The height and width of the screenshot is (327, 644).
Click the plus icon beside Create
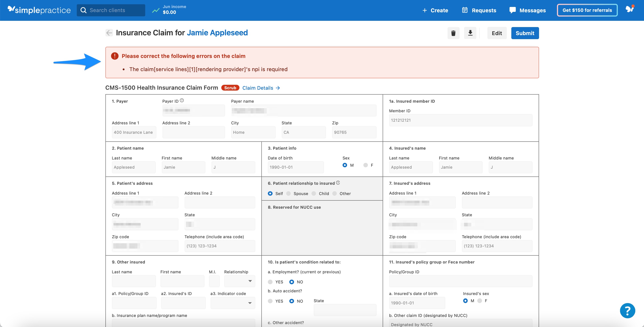click(x=424, y=10)
